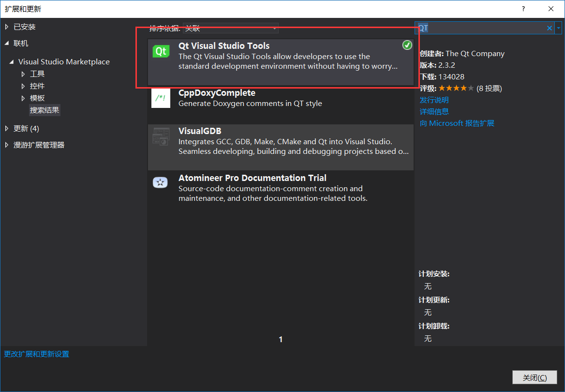Image resolution: width=565 pixels, height=392 pixels.
Task: Click the 计划卸载 label
Action: point(434,326)
